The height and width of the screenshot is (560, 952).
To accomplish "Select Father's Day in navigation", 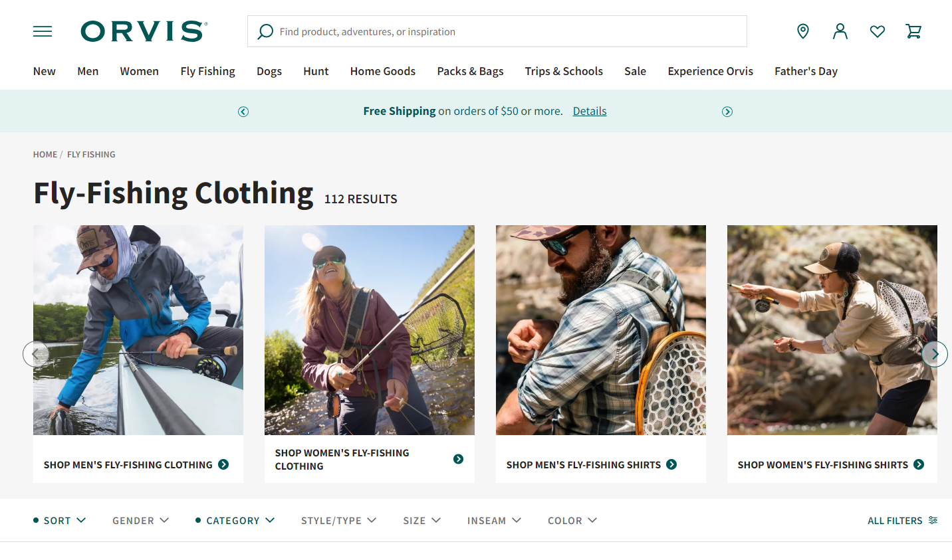I will coord(806,71).
